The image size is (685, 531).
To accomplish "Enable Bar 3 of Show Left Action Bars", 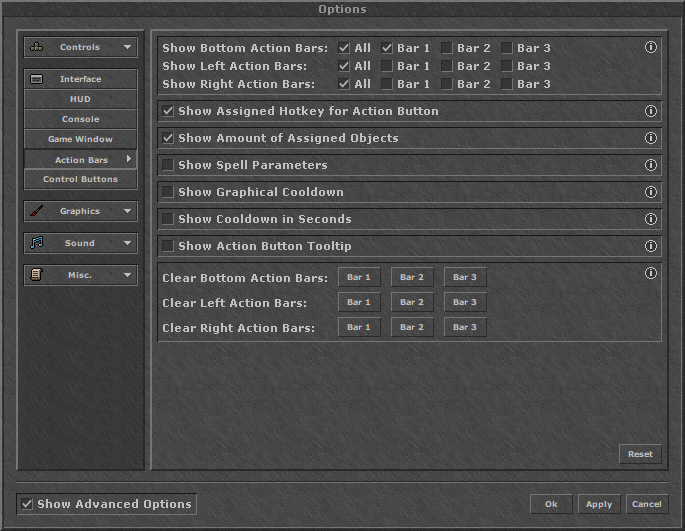I will (506, 66).
